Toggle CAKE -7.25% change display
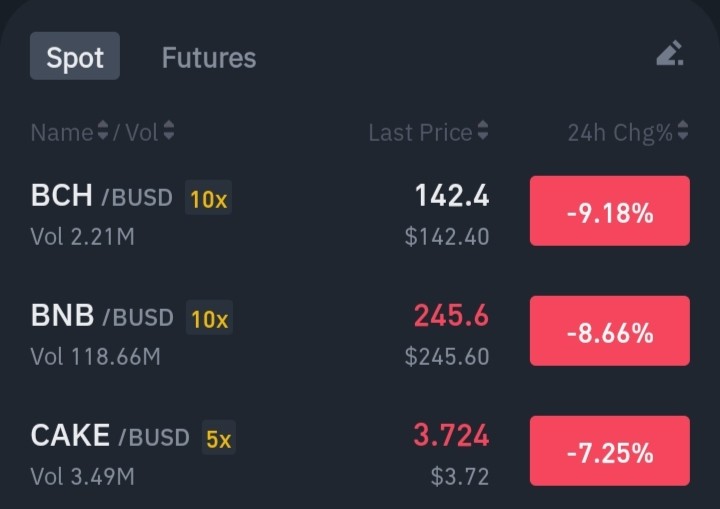The image size is (720, 509). (x=610, y=451)
